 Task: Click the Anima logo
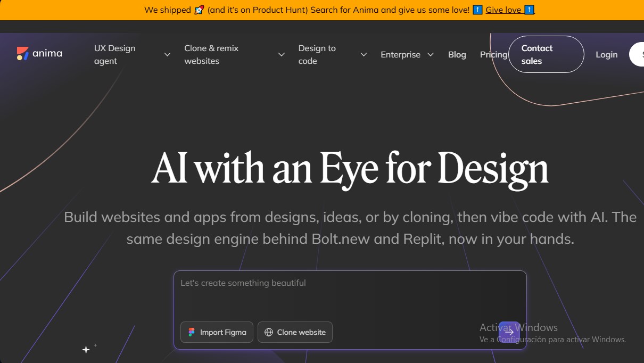[x=39, y=53]
